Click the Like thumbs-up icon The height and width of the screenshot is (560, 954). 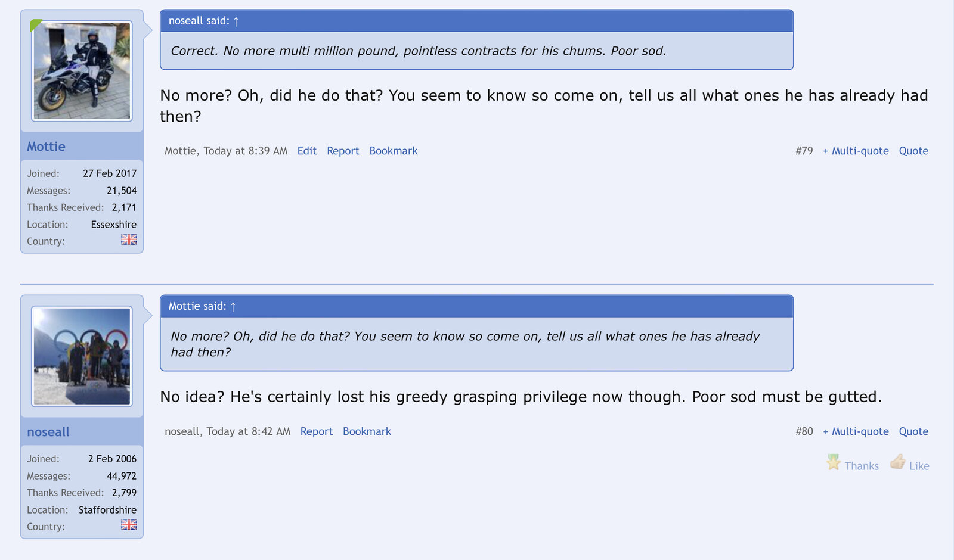[897, 462]
